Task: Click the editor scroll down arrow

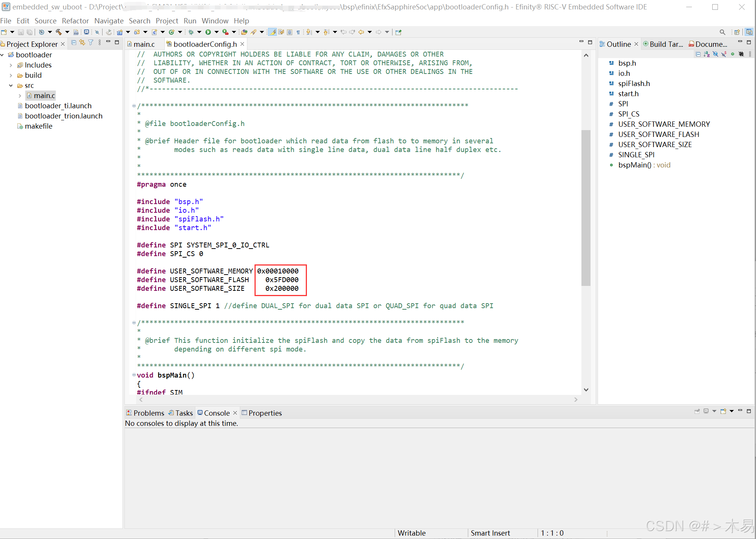Action: tap(586, 390)
